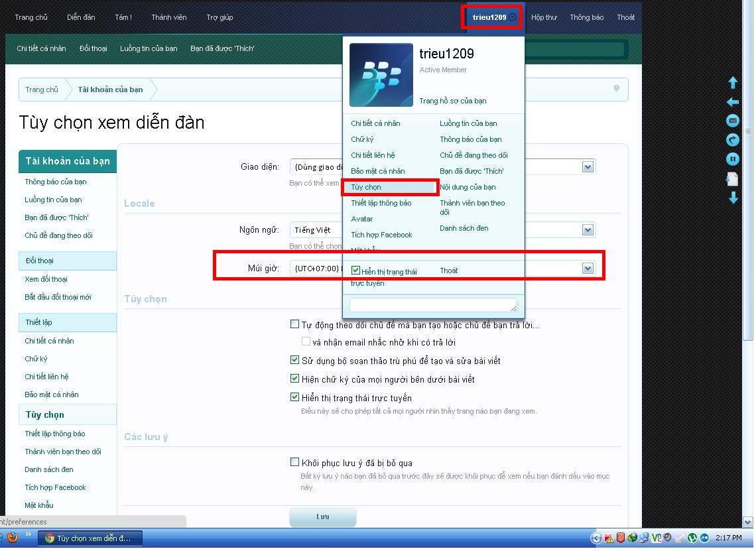Enable 'Tự động theo dõi chủ đề' checkbox
The width and height of the screenshot is (756, 551).
pos(295,324)
